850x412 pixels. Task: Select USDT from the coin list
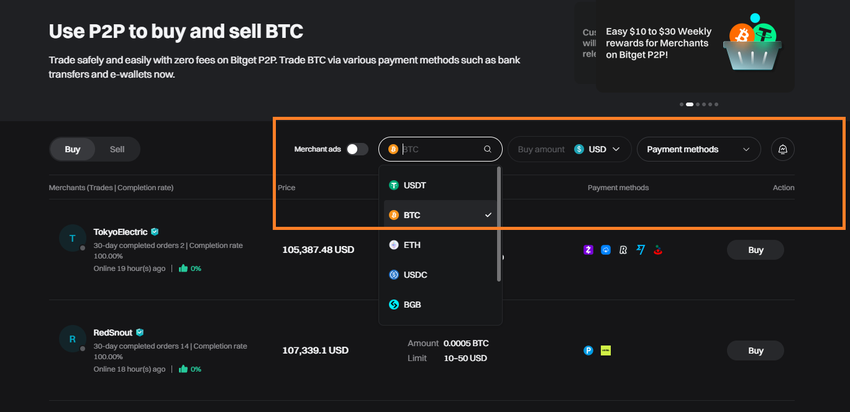coord(415,185)
